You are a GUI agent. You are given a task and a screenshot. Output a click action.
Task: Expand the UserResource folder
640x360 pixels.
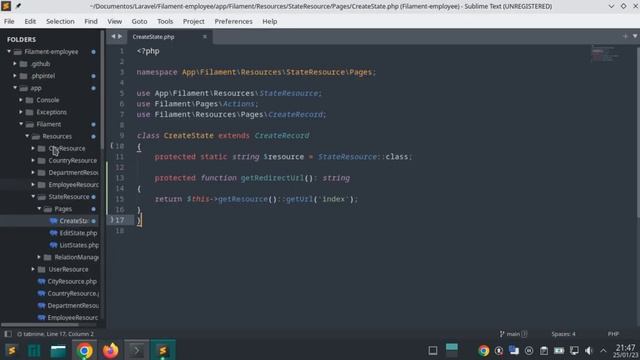(33, 269)
